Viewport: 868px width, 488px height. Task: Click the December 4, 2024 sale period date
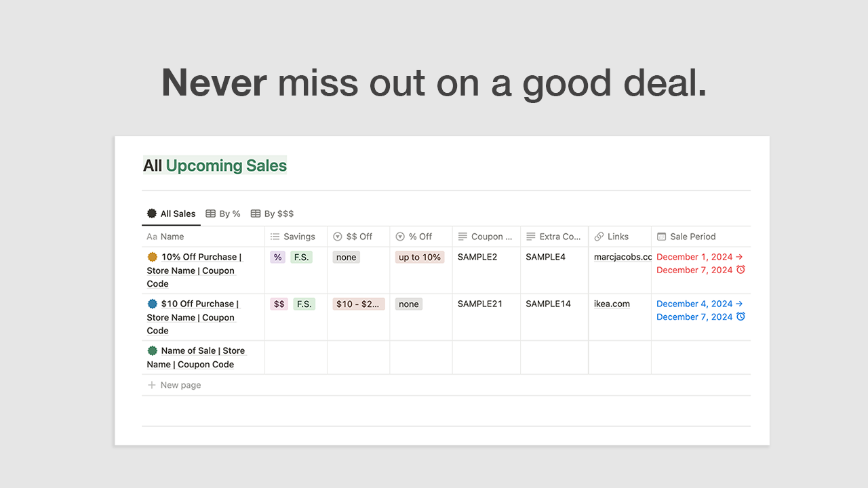click(694, 304)
